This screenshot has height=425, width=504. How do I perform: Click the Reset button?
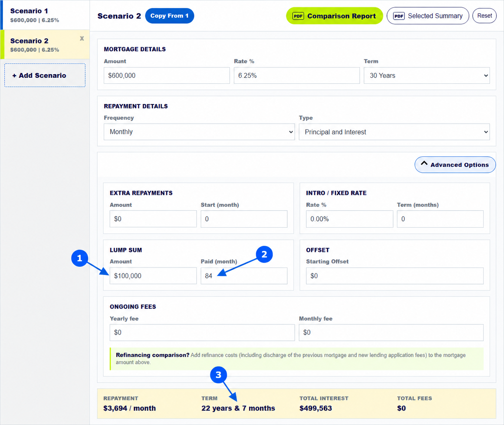click(484, 16)
